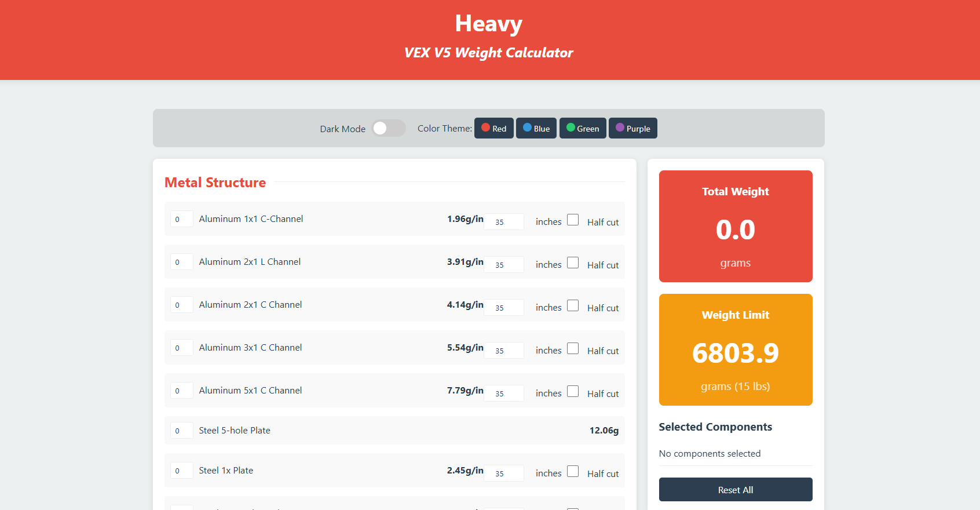
Task: Click inches length field for Aluminum 5x1 C Channel
Action: click(504, 393)
